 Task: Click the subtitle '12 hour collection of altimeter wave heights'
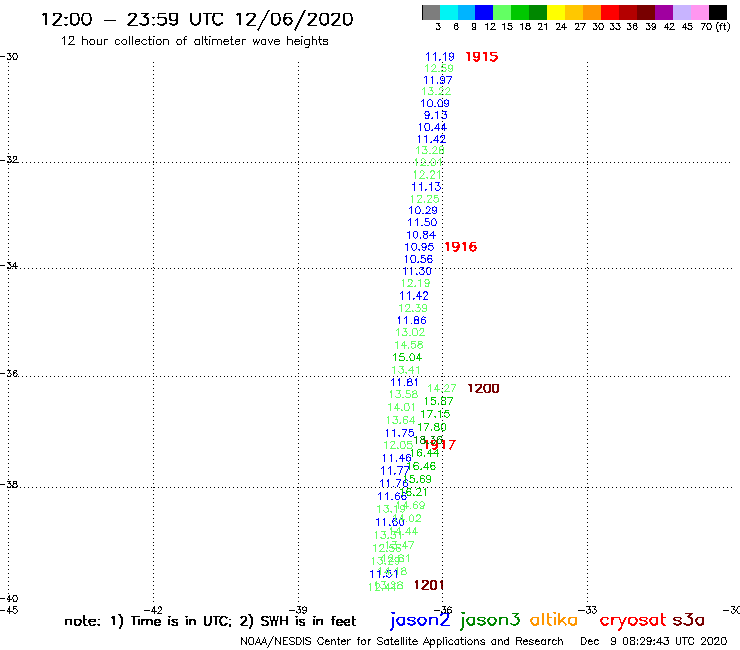194,41
